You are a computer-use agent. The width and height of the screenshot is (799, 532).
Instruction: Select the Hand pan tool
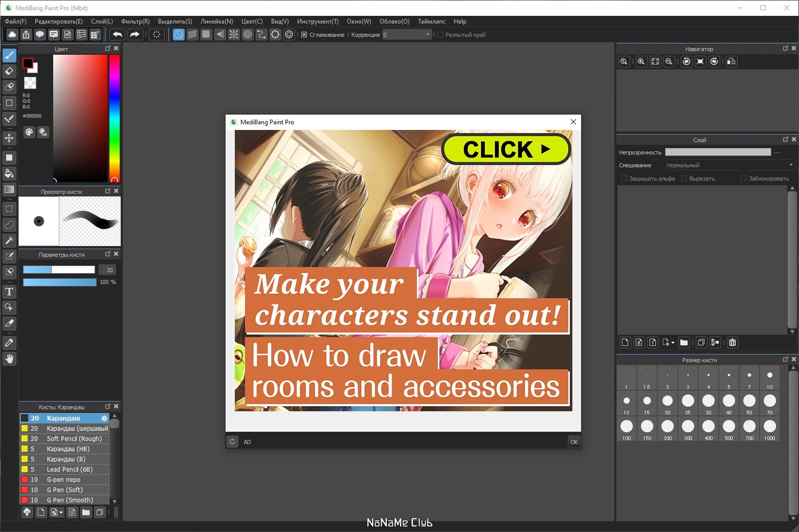(x=9, y=359)
